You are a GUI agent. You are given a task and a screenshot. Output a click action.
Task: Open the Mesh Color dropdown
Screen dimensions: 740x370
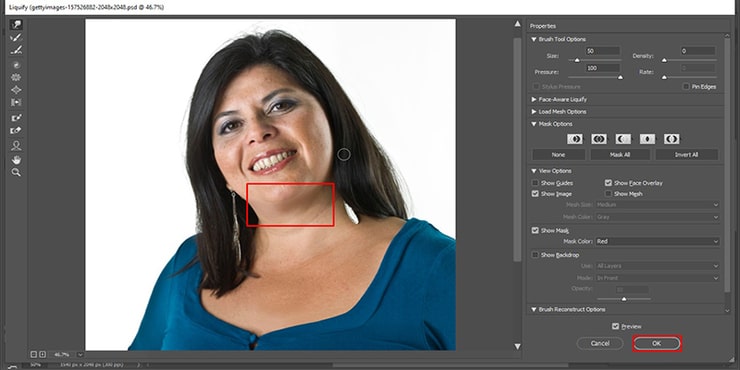pos(657,217)
